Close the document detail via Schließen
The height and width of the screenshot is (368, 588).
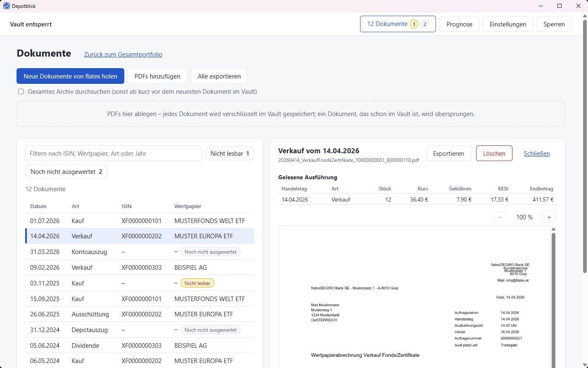coord(537,154)
